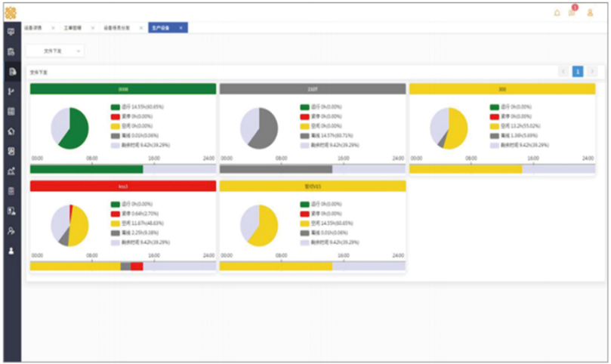611x364 pixels.
Task: Click gray legend text 2.25h in kss3 card
Action: [140, 233]
